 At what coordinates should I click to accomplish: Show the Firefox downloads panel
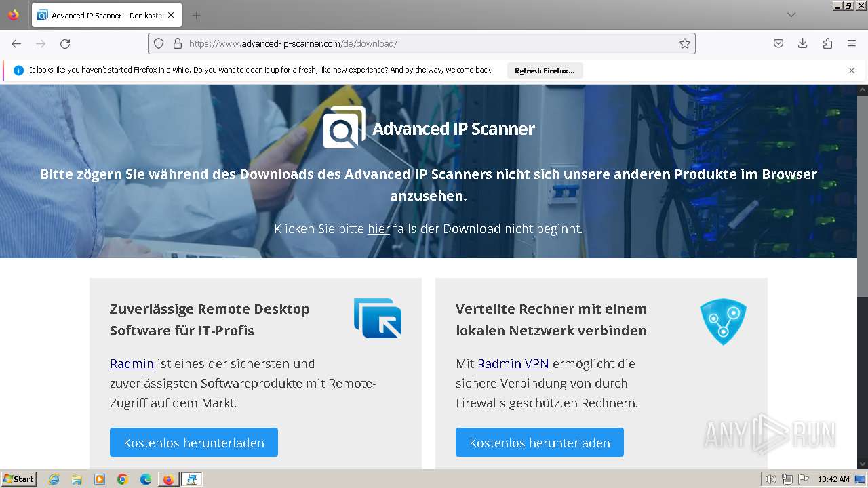803,43
